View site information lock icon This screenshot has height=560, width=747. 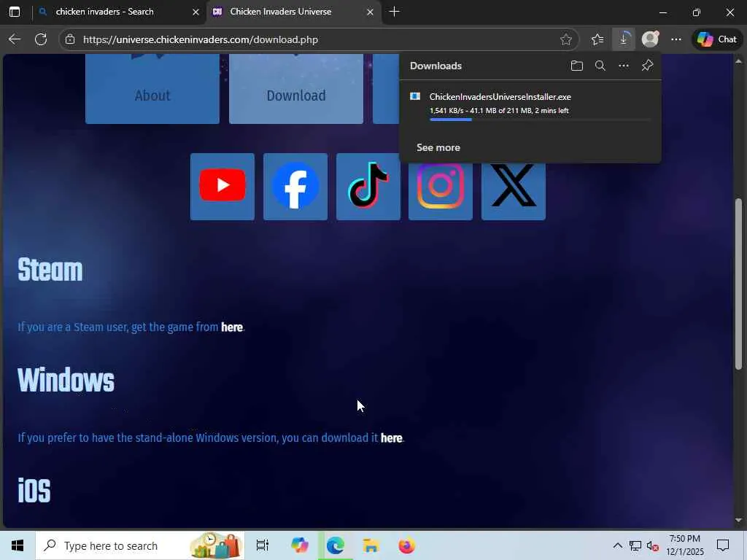70,39
